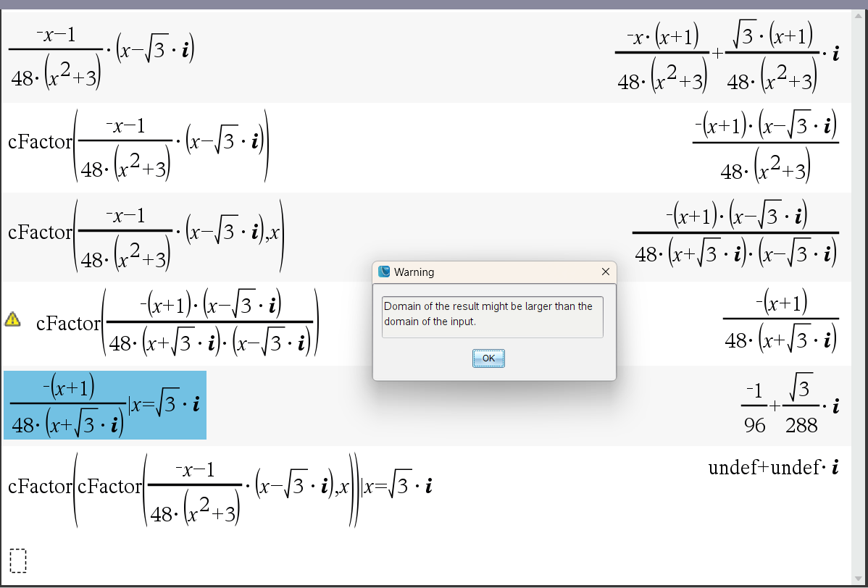Click the app icon in Warning title bar
868x588 pixels.
coord(385,272)
